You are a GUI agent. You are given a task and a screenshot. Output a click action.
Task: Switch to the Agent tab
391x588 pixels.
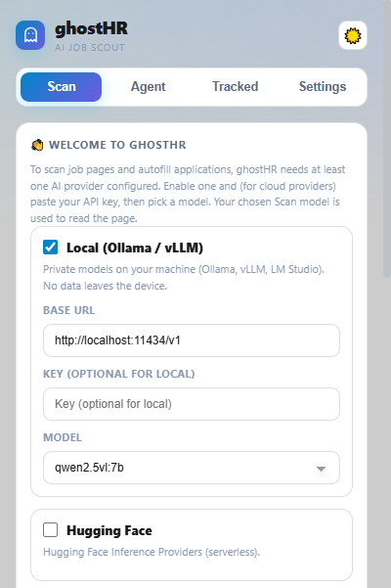(x=149, y=87)
